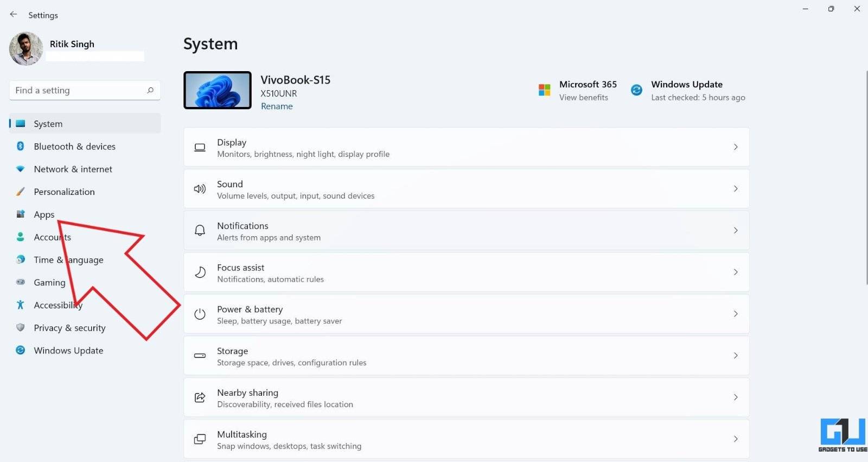This screenshot has width=868, height=462.
Task: Open the Personalization section
Action: pyautogui.click(x=85, y=192)
